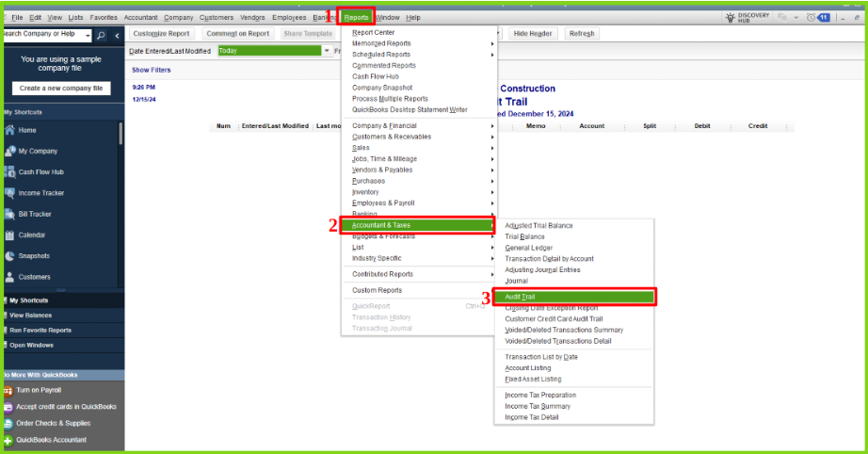The image size is (868, 454).
Task: Click the Account column header
Action: click(x=592, y=126)
